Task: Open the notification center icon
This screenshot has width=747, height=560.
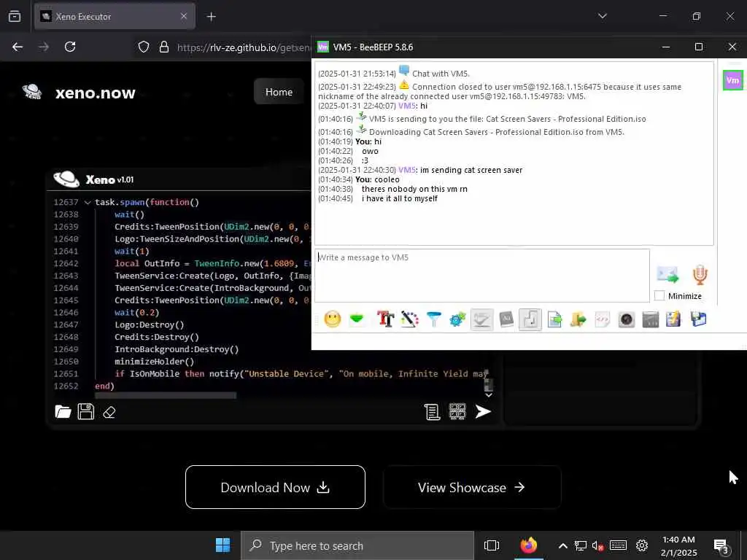Action: [x=722, y=546]
